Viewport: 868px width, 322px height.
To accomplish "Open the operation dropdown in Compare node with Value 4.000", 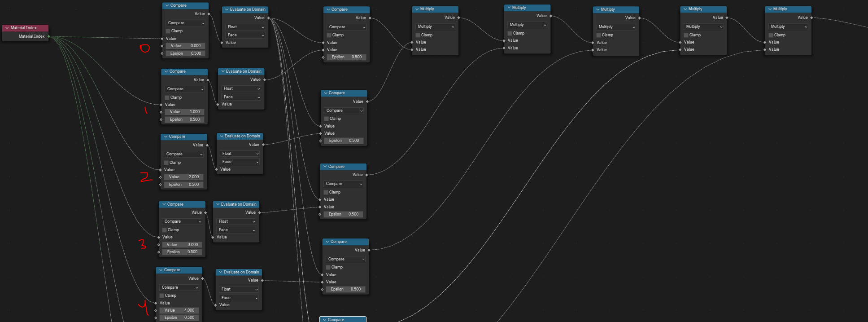I will (179, 287).
